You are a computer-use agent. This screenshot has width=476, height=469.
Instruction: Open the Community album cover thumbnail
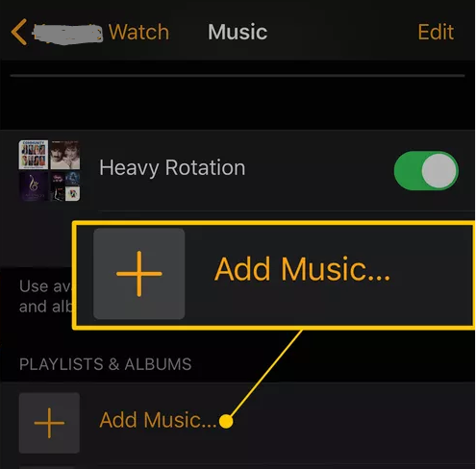pos(34,155)
